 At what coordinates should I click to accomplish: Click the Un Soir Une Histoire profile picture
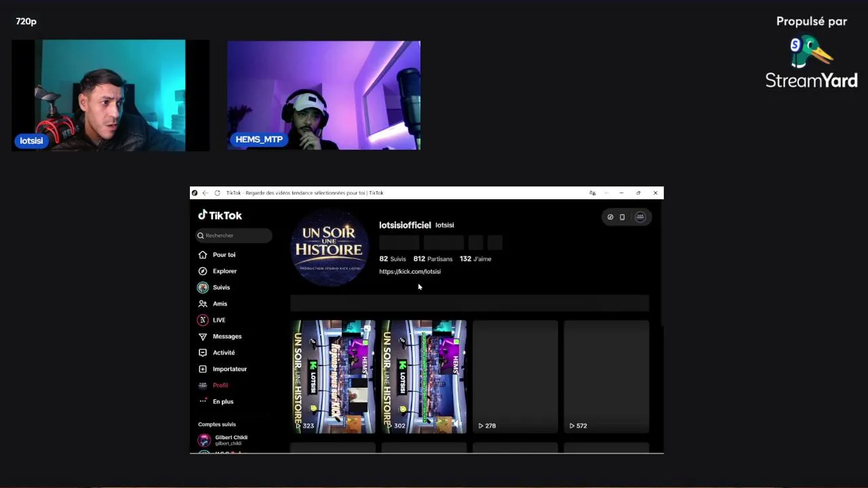[x=330, y=247]
